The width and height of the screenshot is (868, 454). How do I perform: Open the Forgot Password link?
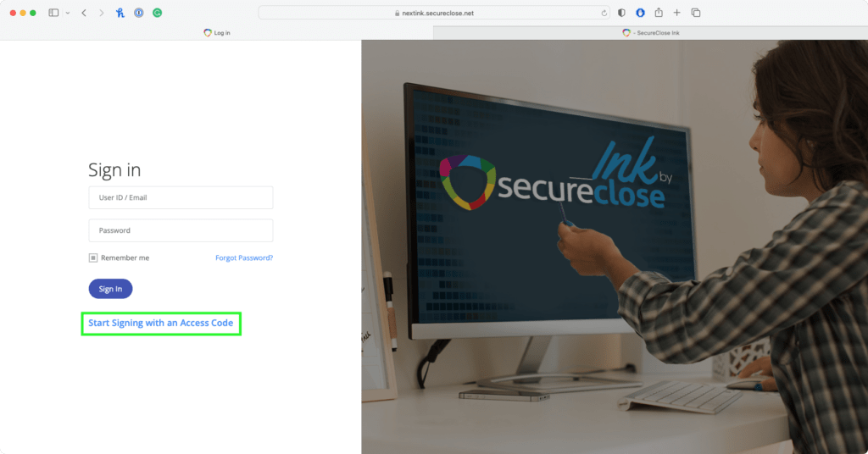click(244, 257)
